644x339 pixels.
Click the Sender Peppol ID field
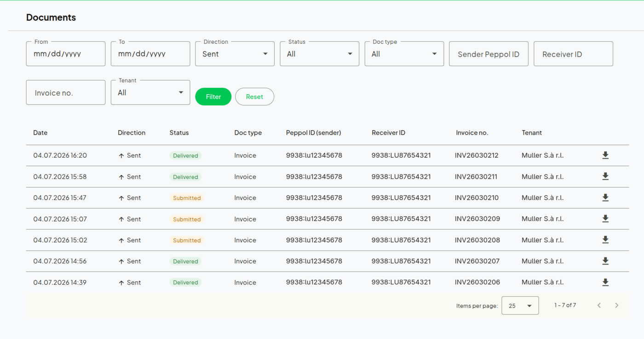pyautogui.click(x=489, y=54)
